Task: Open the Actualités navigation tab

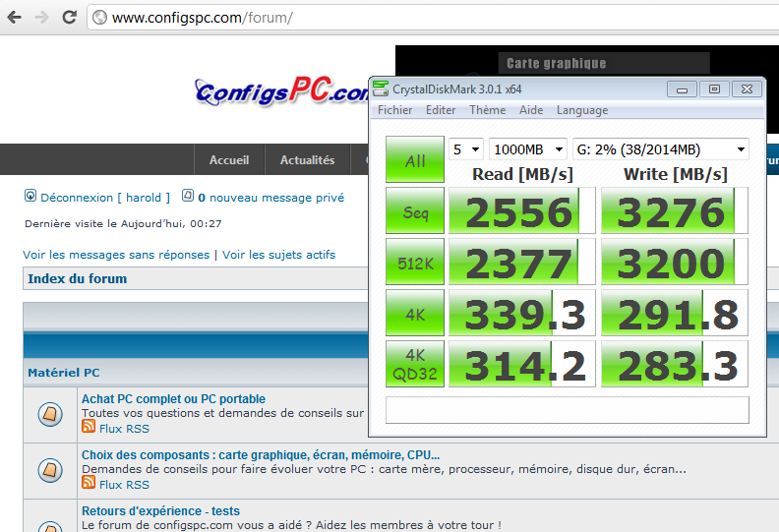Action: 307,160
